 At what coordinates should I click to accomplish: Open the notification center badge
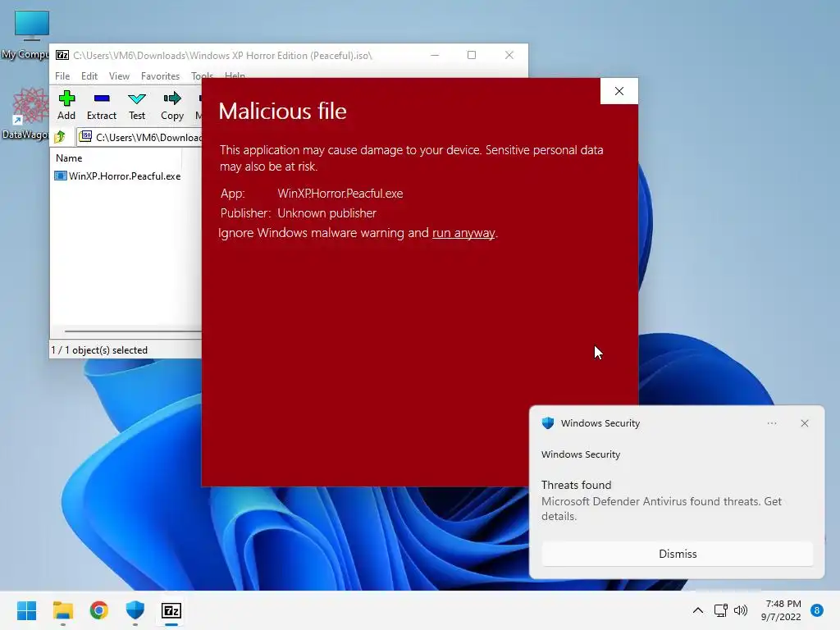(817, 610)
